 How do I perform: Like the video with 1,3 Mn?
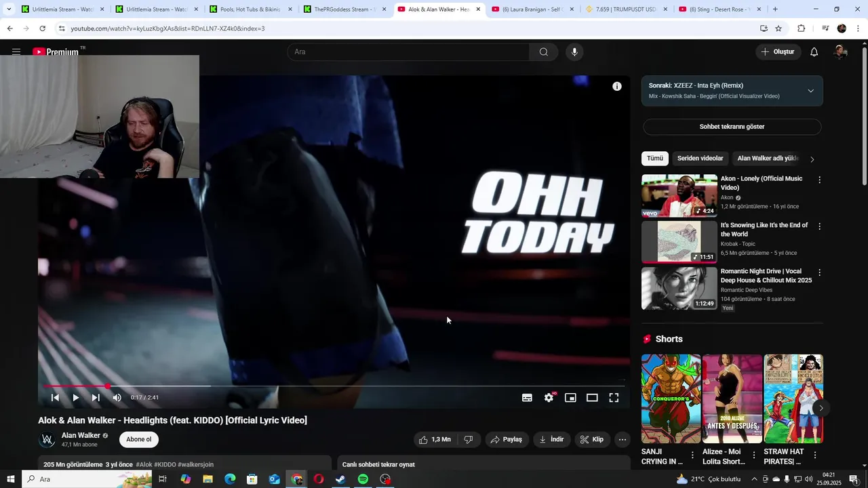tap(435, 440)
